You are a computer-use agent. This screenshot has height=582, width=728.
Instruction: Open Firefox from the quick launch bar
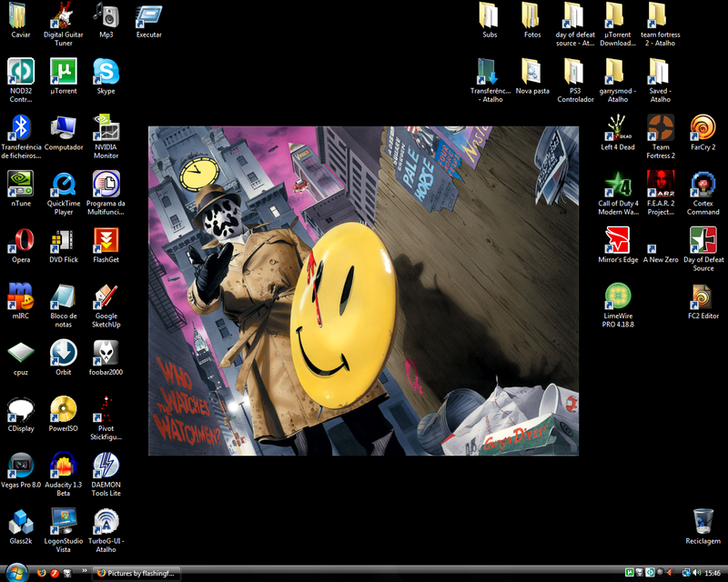[42, 573]
